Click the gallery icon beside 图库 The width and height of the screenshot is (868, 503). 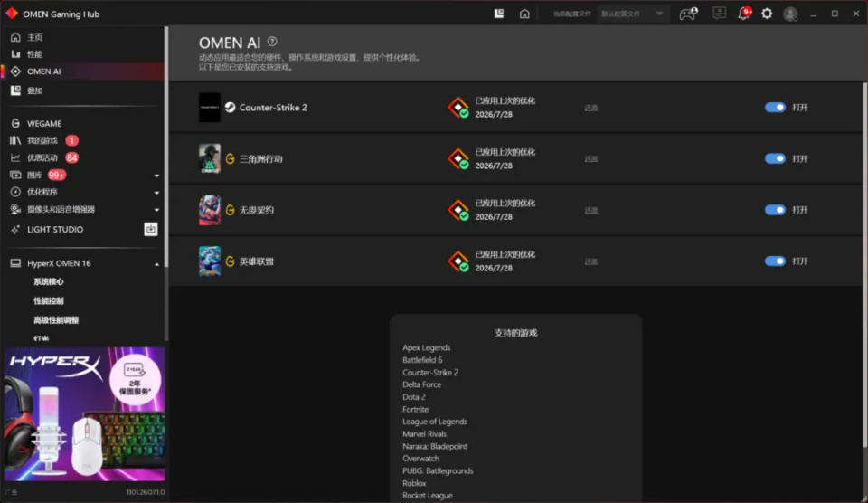click(x=15, y=175)
